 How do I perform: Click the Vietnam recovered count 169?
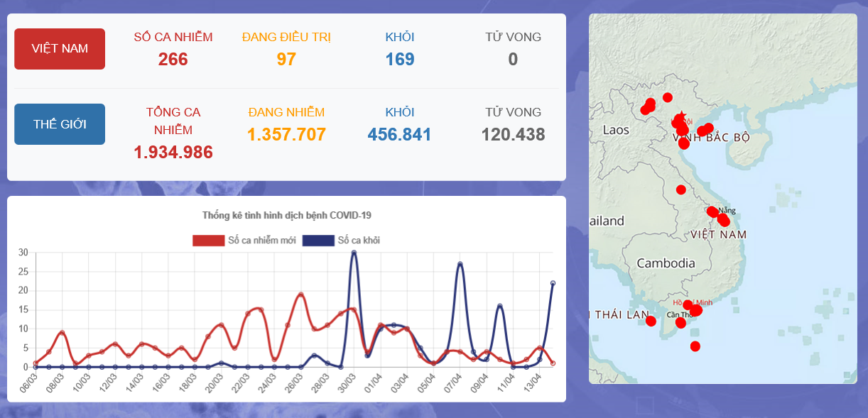coord(400,59)
